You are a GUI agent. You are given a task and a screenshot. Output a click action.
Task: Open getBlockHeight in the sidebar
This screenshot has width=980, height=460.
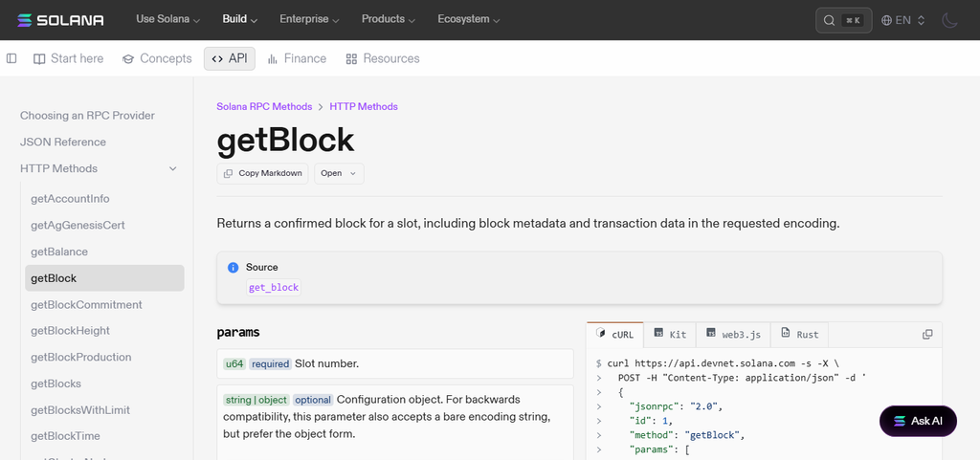[70, 331]
